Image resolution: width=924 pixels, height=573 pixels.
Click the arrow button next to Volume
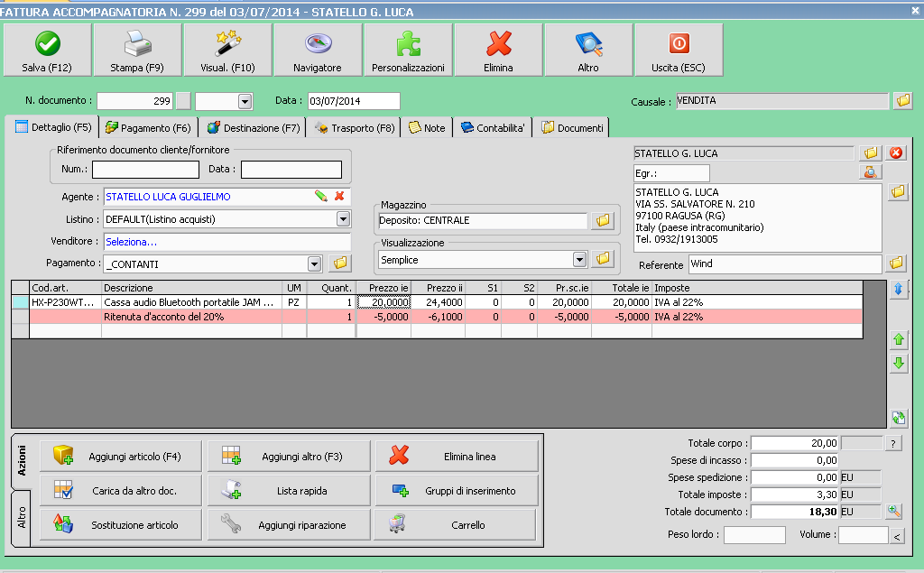(897, 536)
